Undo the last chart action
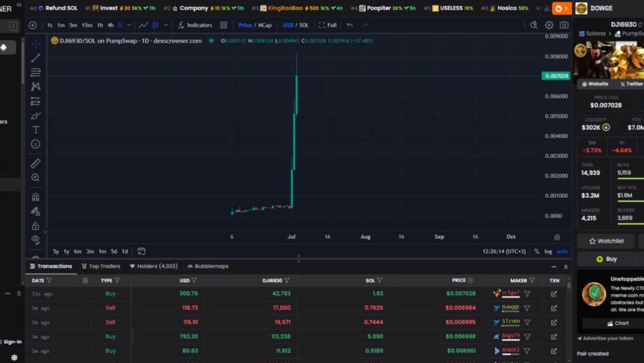Image resolution: width=644 pixels, height=363 pixels. pyautogui.click(x=350, y=25)
